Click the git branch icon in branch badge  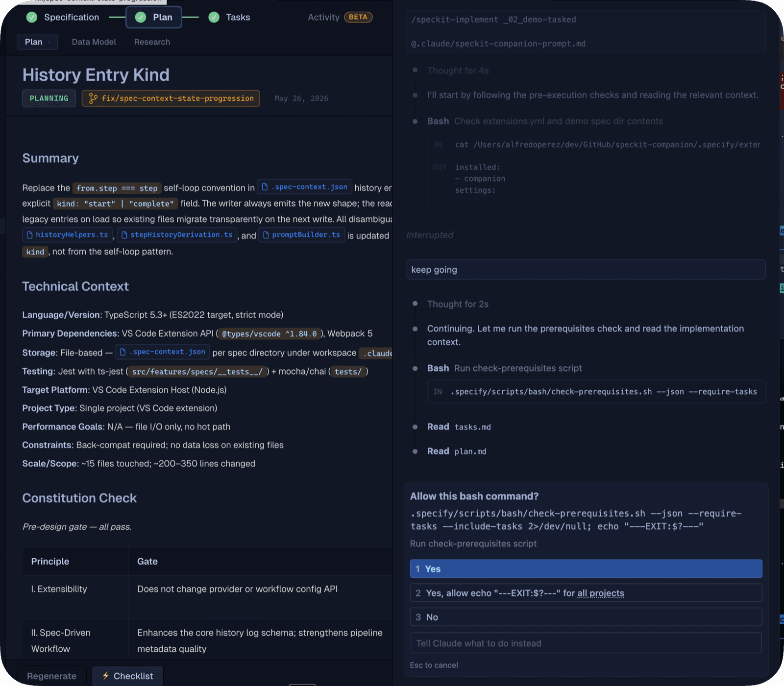[93, 98]
